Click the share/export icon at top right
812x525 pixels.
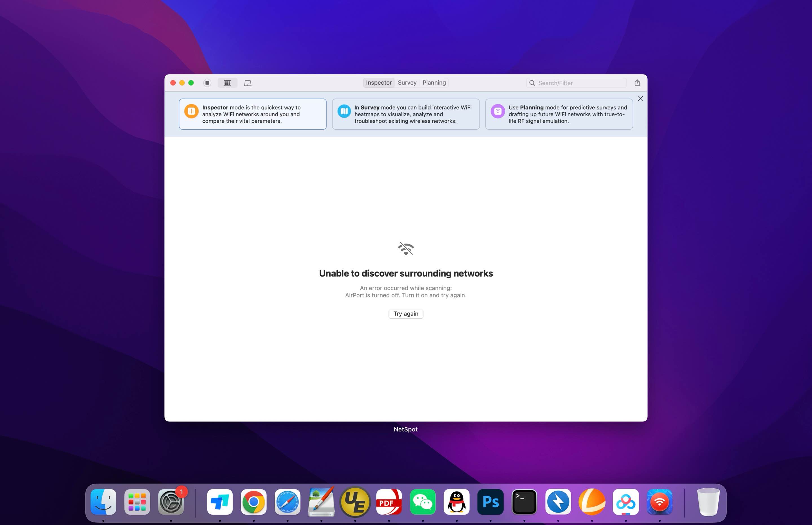pyautogui.click(x=637, y=83)
